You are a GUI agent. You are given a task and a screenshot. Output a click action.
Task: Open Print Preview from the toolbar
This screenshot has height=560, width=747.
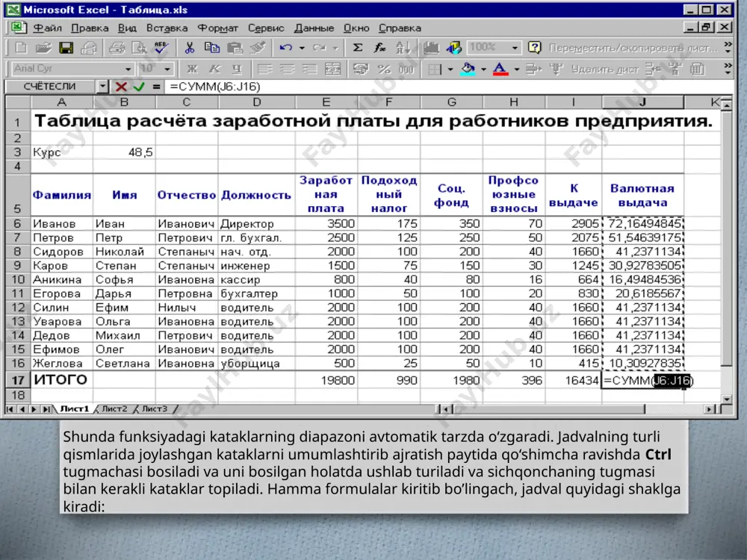point(139,48)
